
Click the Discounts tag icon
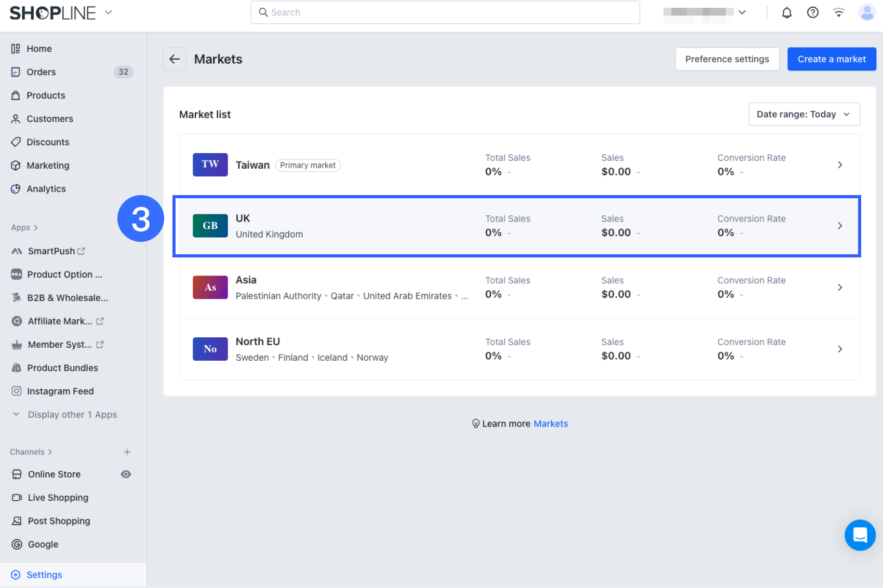pos(16,142)
